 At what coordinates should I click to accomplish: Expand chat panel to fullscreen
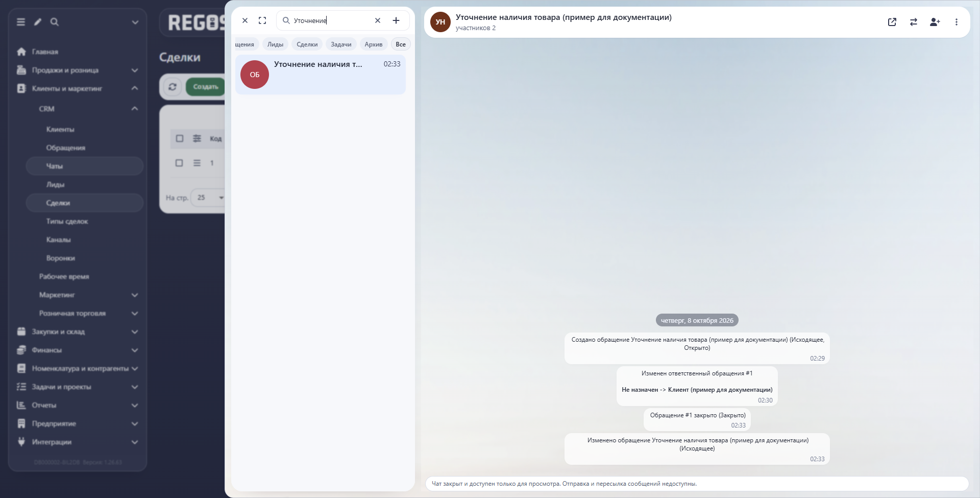pyautogui.click(x=262, y=20)
